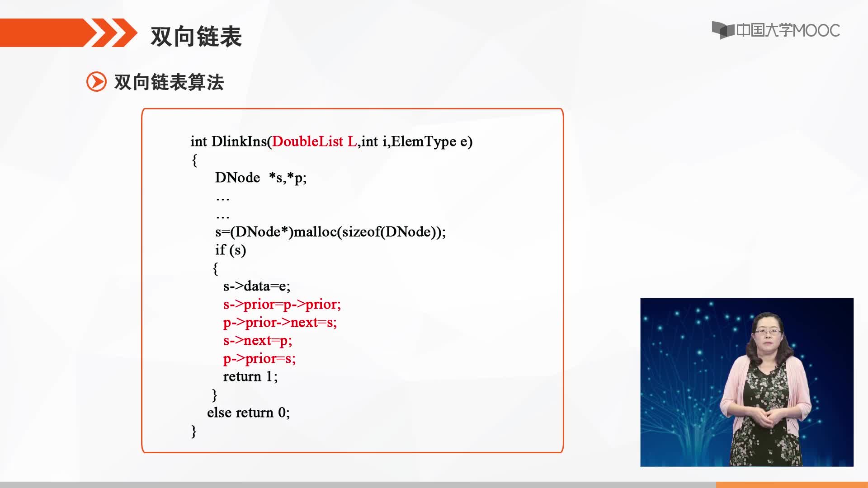Click the 双向链表 title menu item
Viewport: 868px width, 488px height.
pyautogui.click(x=197, y=36)
